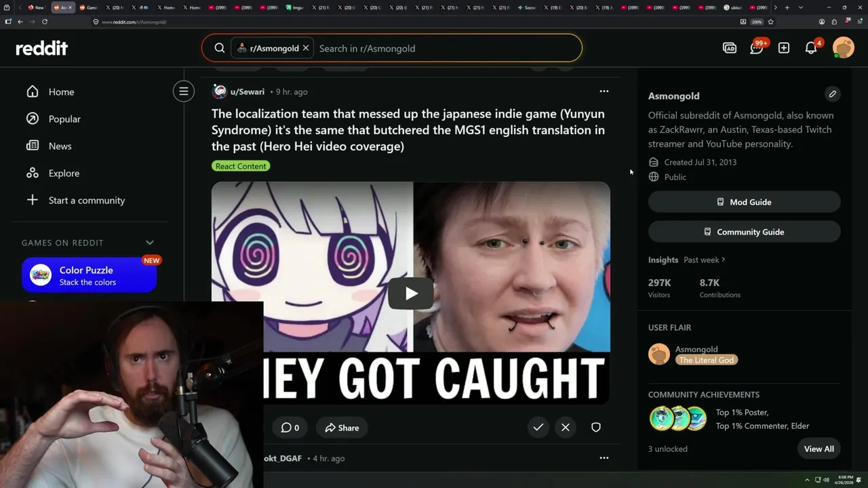Go back in the browser
868x488 pixels.
[20, 22]
